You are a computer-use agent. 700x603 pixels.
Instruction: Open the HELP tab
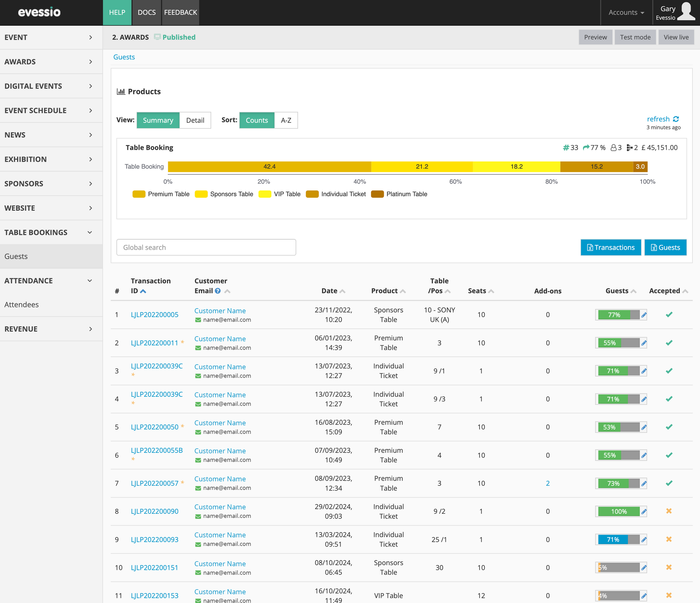click(x=117, y=12)
